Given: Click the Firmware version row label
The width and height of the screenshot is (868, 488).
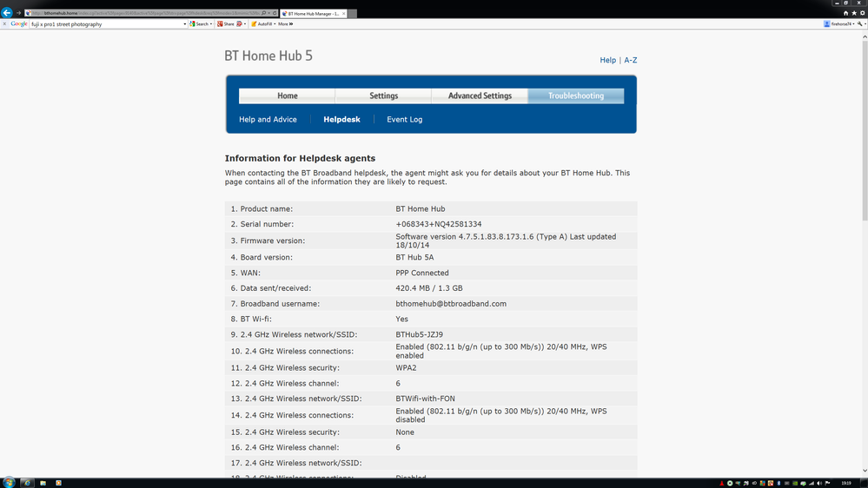Looking at the screenshot, I should 268,241.
